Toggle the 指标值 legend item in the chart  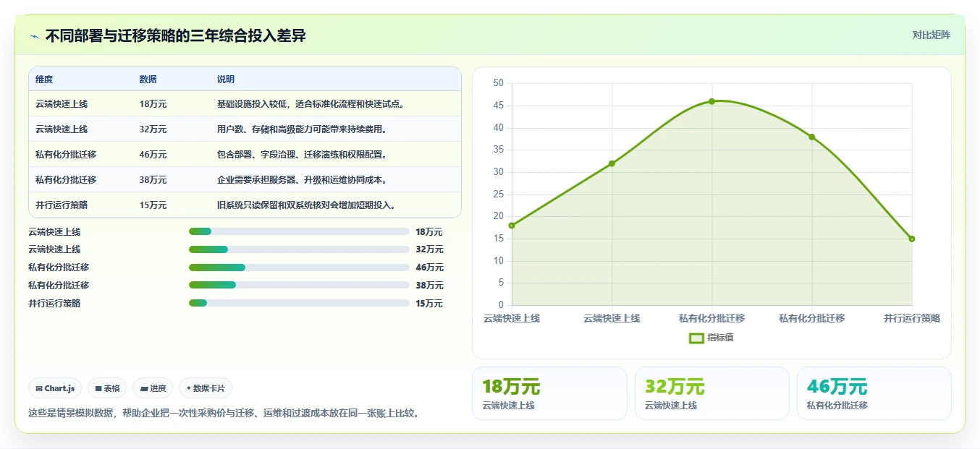click(x=711, y=338)
